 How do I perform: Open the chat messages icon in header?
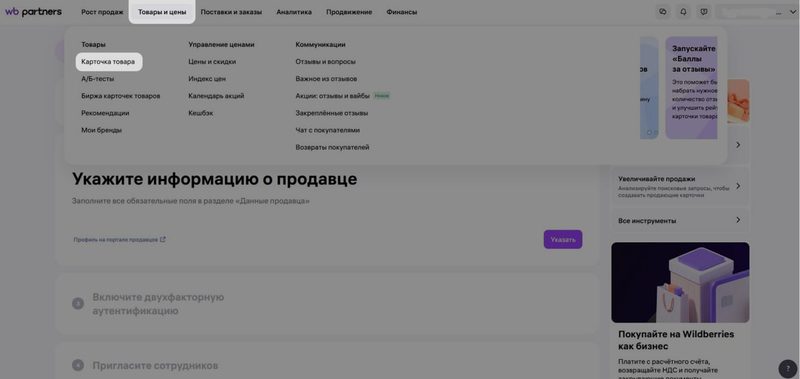point(663,12)
